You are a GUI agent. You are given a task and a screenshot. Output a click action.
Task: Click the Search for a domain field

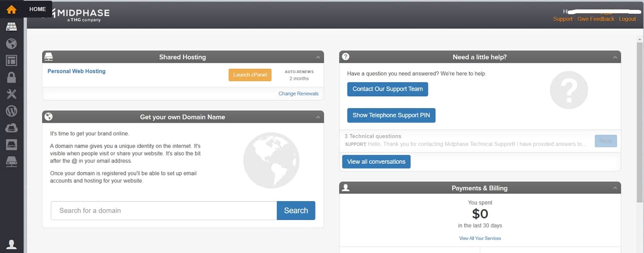coord(164,211)
